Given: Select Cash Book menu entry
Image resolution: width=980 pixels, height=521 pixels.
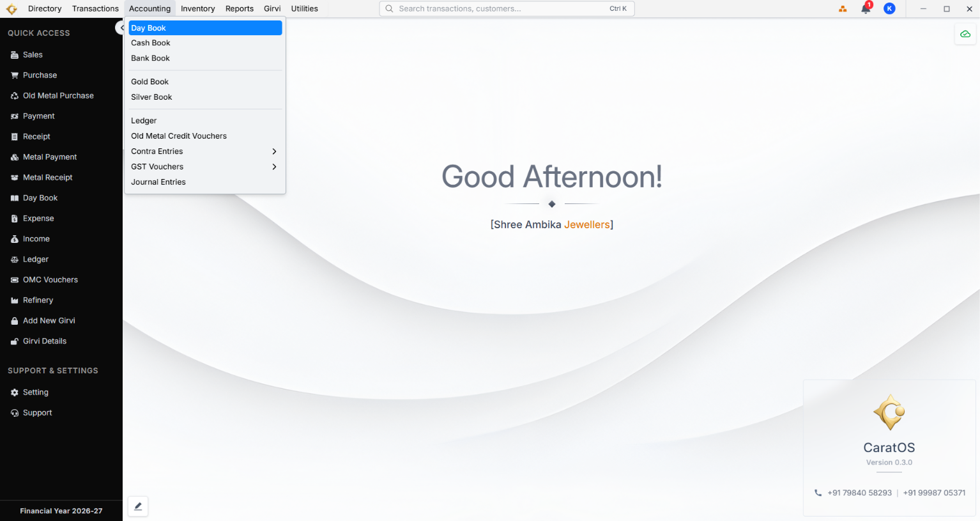Looking at the screenshot, I should [205, 43].
